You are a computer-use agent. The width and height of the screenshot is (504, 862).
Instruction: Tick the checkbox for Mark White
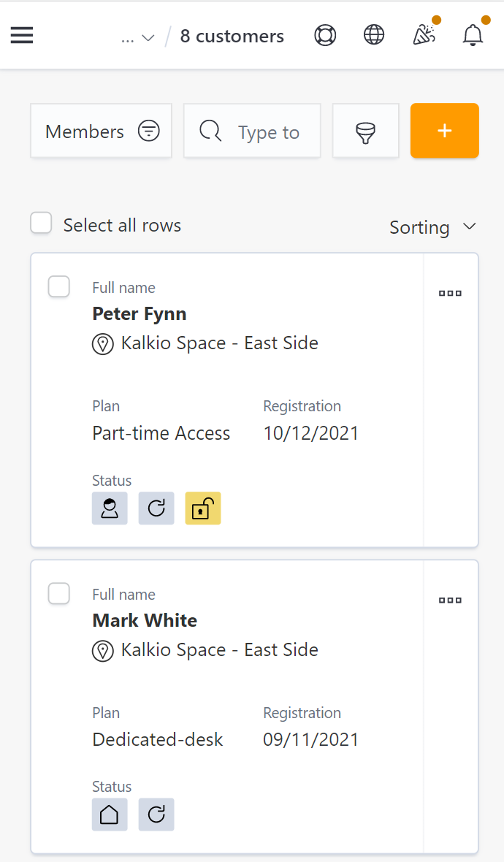tap(59, 594)
